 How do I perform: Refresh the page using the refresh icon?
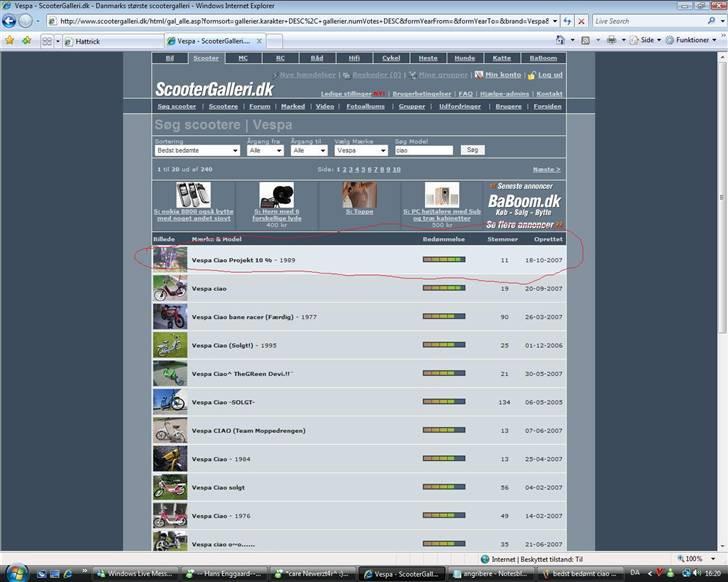pos(567,21)
